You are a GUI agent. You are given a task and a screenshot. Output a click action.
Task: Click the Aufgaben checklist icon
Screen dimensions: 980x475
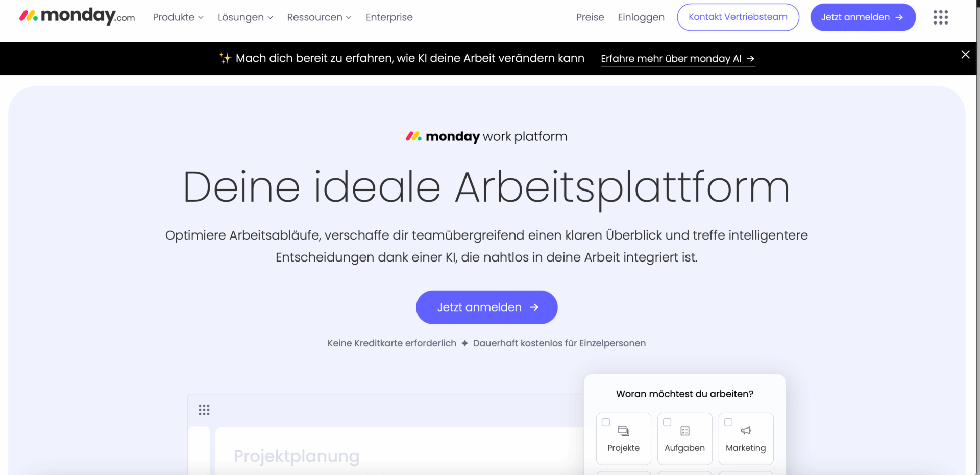(x=685, y=431)
